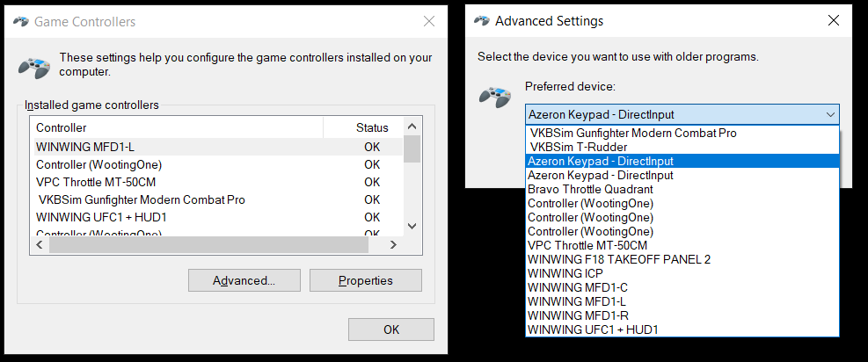Select VPC Throttle MT-50CM in the controllers list

point(97,182)
